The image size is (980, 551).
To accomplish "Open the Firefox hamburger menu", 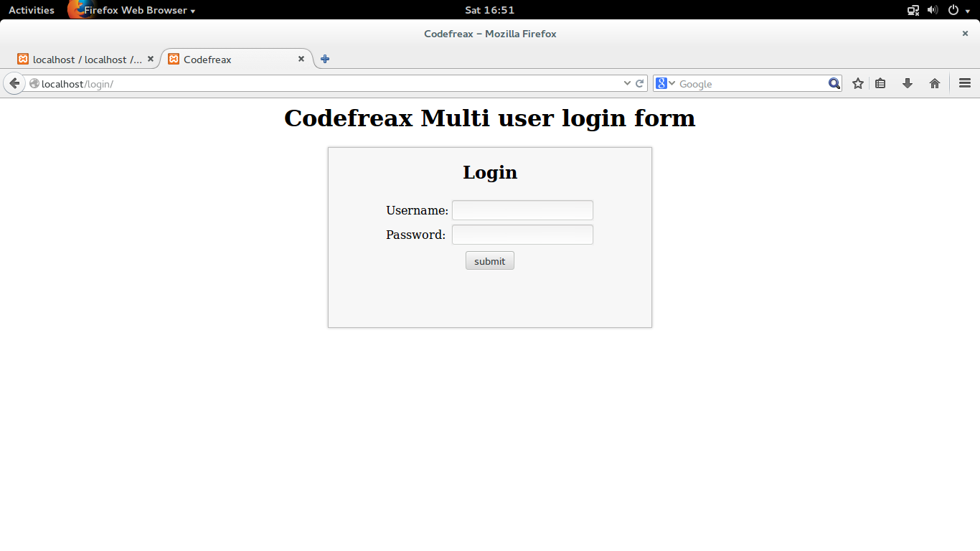I will pyautogui.click(x=965, y=83).
